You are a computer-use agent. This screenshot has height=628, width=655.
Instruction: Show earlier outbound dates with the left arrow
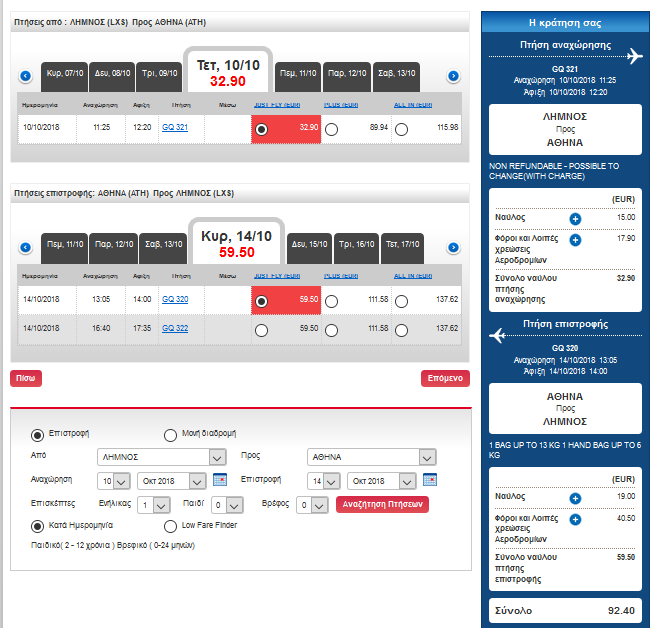25,76
